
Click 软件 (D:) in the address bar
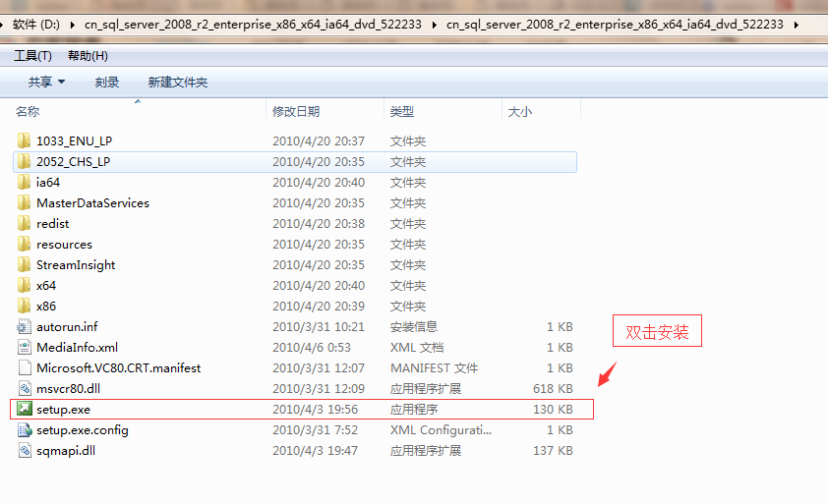[36, 25]
